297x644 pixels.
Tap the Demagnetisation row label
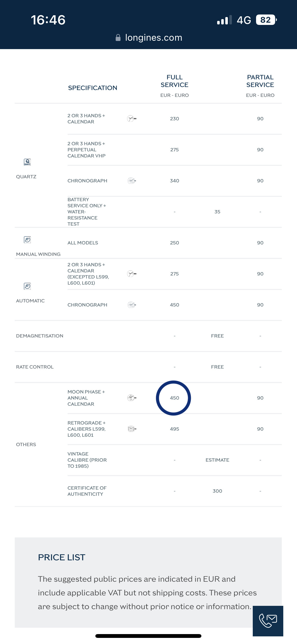pos(40,336)
